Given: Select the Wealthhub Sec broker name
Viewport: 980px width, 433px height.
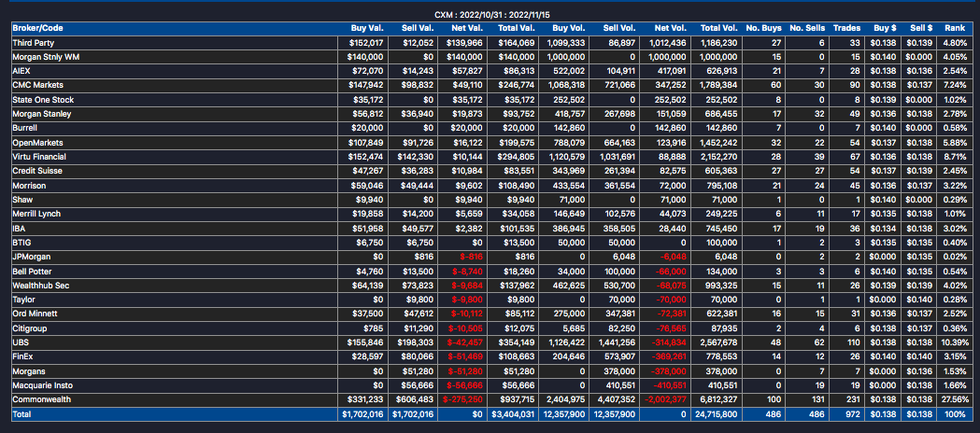Looking at the screenshot, I should click(x=41, y=286).
